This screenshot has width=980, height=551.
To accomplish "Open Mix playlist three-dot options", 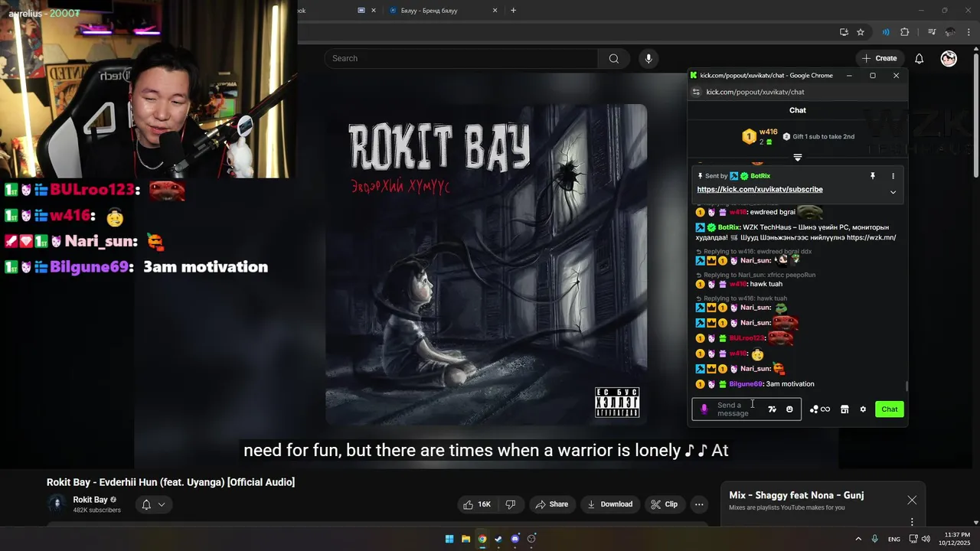I will [912, 522].
